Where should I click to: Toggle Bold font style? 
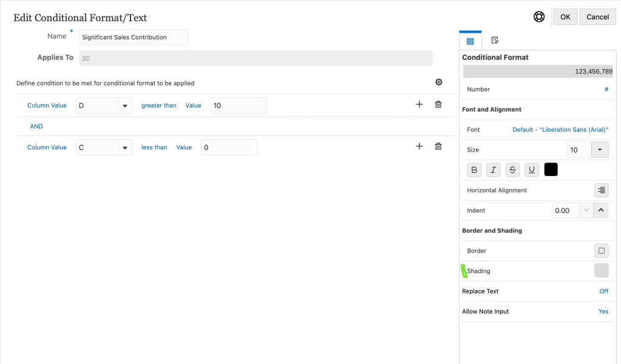tap(474, 170)
